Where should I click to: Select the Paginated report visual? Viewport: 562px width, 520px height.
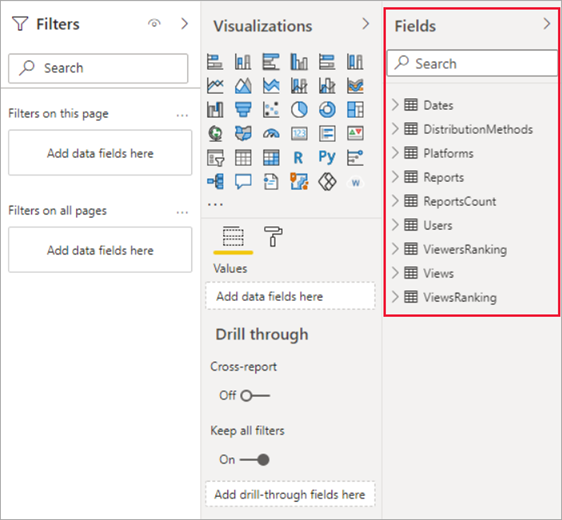271,182
